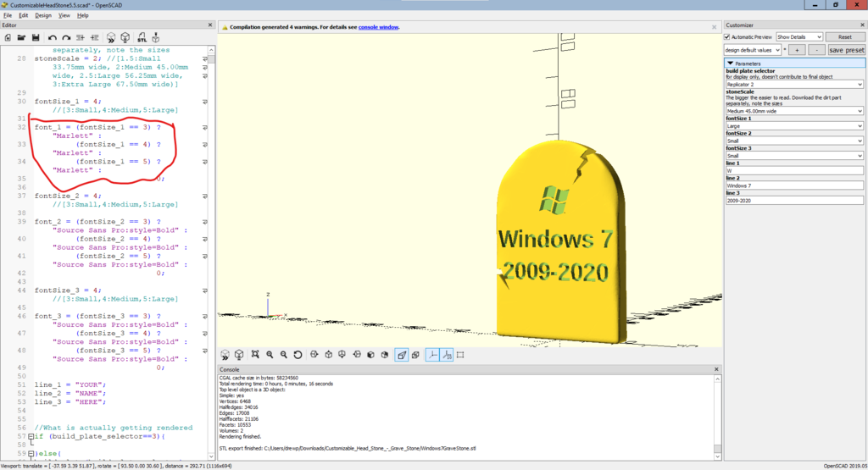The width and height of the screenshot is (868, 470).
Task: Toggle Show Axes
Action: (432, 355)
